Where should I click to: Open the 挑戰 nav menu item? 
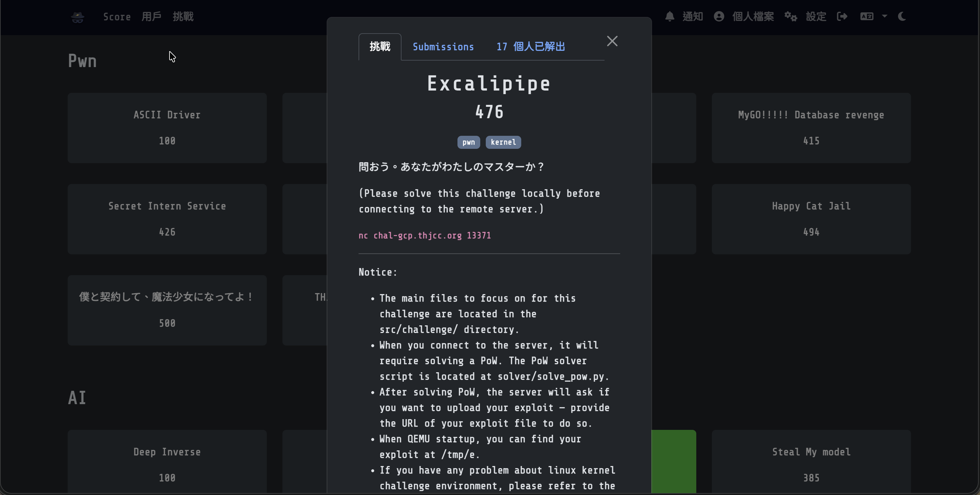tap(183, 16)
